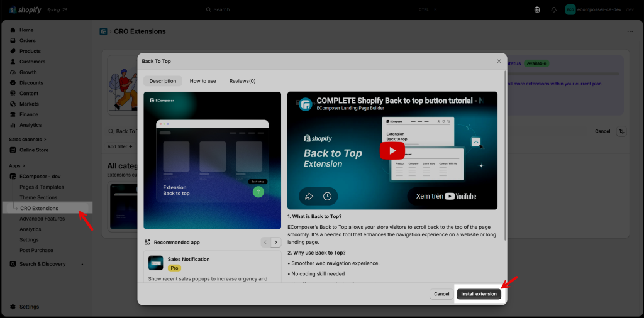Click the Install extension button
Image resolution: width=644 pixels, height=318 pixels.
tap(479, 294)
